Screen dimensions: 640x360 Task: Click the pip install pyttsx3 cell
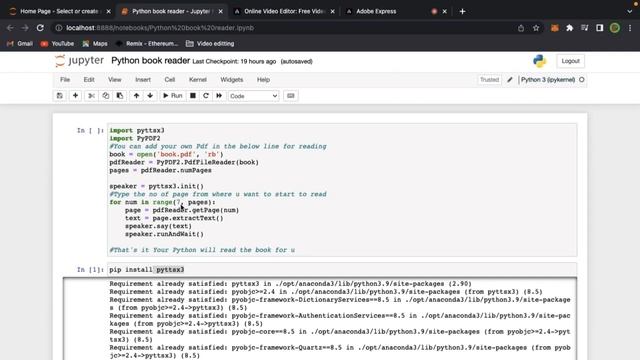tap(342, 269)
